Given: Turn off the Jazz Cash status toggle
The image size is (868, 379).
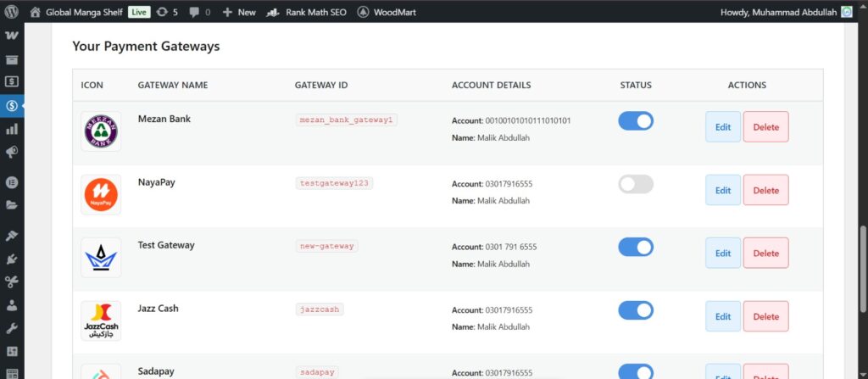Looking at the screenshot, I should click(x=636, y=310).
